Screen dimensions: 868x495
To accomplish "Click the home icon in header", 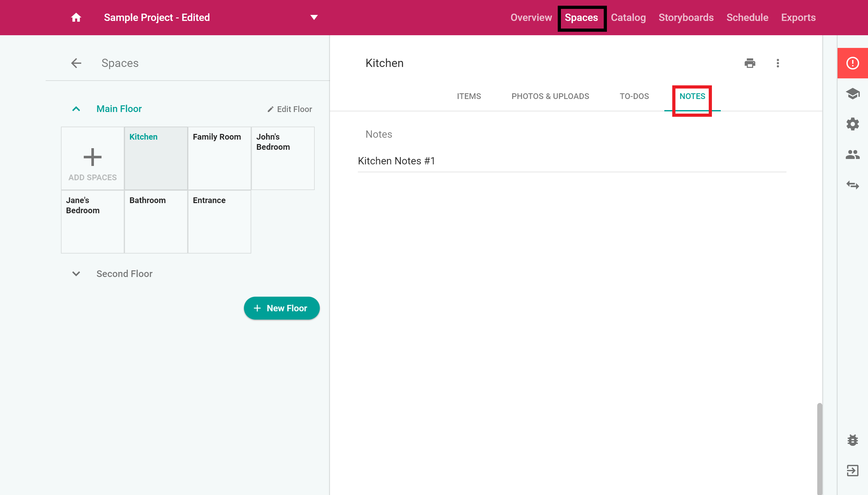I will click(x=76, y=17).
